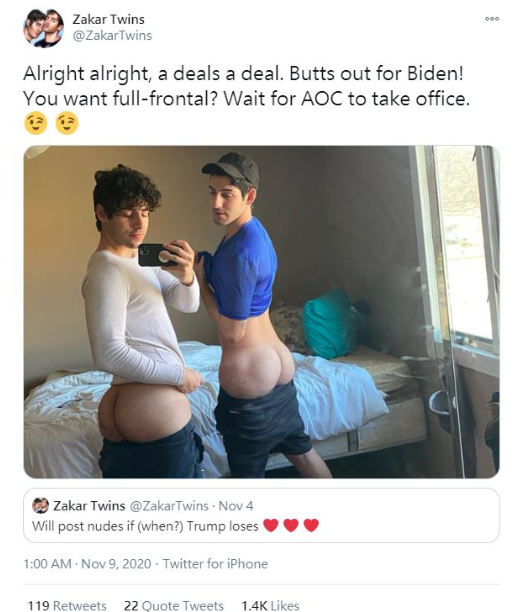This screenshot has width=532, height=612.
Task: Open the Zakar Twins display name at the top
Action: [109, 19]
